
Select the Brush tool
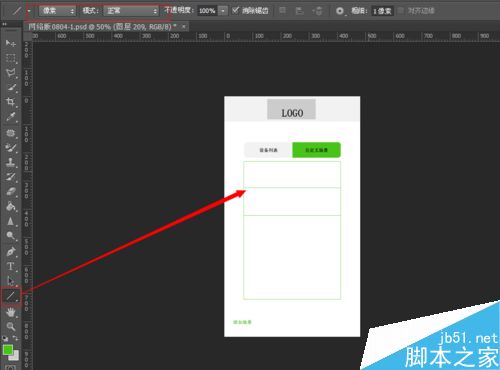[11, 148]
